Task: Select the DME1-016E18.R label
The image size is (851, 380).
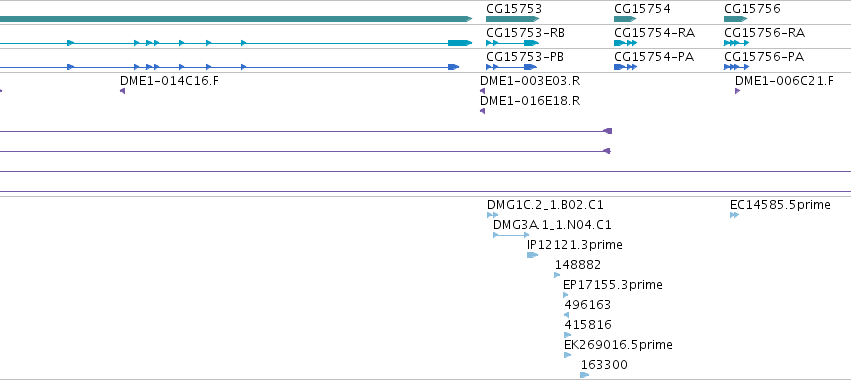Action: point(530,101)
